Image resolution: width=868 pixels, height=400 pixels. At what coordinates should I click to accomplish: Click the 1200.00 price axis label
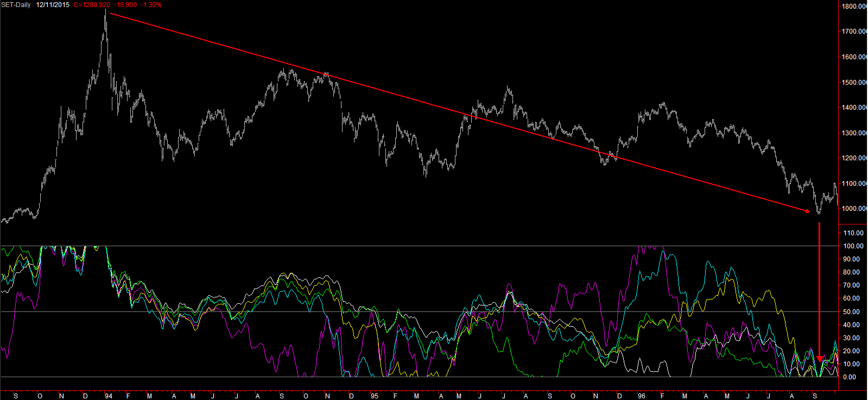[x=854, y=158]
